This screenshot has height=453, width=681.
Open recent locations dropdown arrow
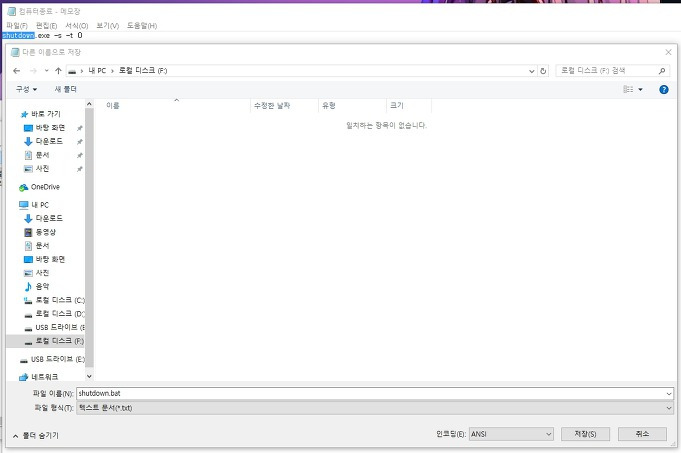click(x=46, y=71)
